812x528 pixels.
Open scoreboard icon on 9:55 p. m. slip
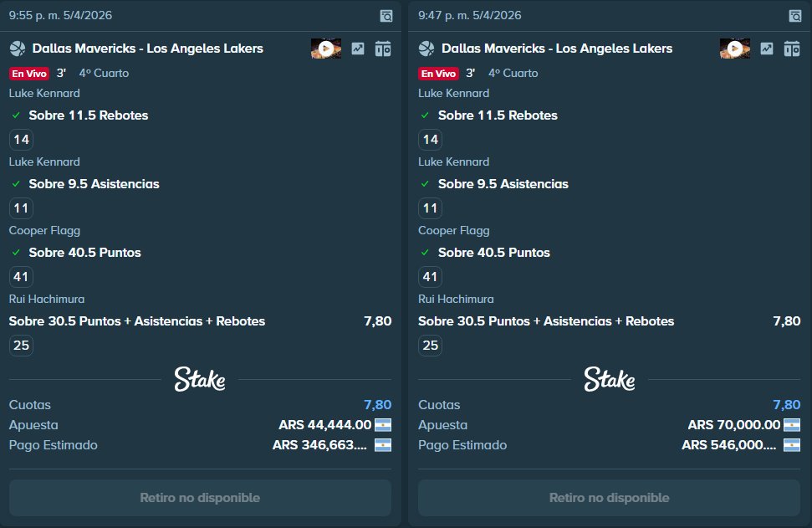383,49
